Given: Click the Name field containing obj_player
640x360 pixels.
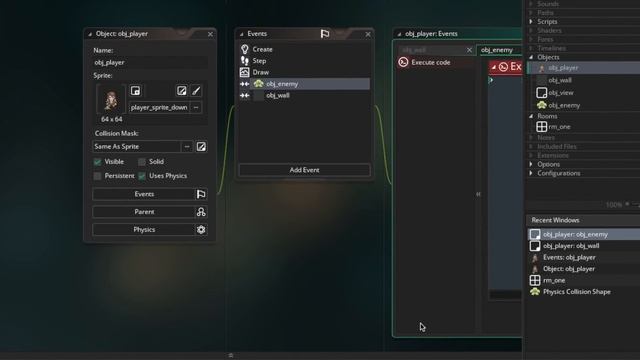Looking at the screenshot, I should click(150, 62).
